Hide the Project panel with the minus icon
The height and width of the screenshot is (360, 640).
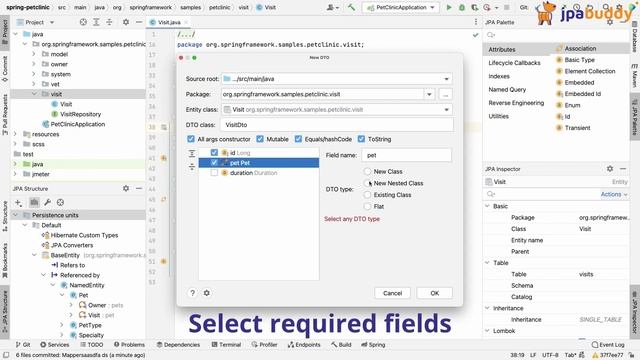pos(139,22)
